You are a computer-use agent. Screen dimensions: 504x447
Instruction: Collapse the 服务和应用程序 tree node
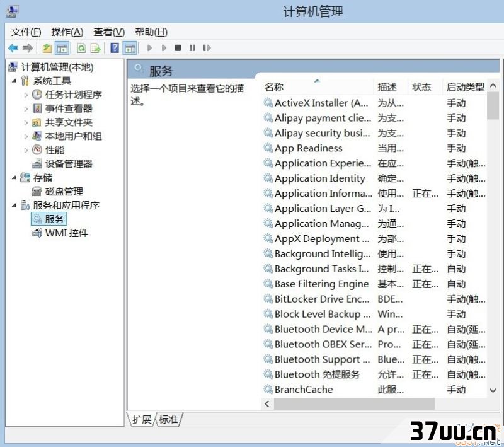tap(14, 205)
